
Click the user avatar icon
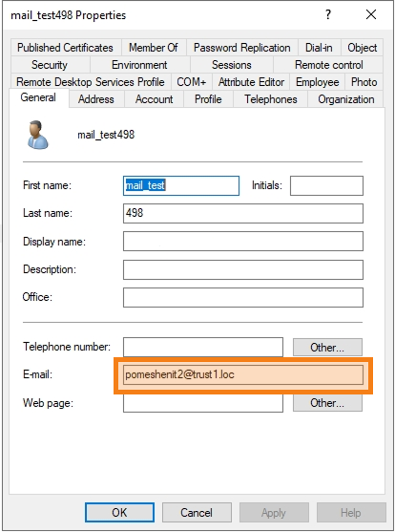click(37, 135)
